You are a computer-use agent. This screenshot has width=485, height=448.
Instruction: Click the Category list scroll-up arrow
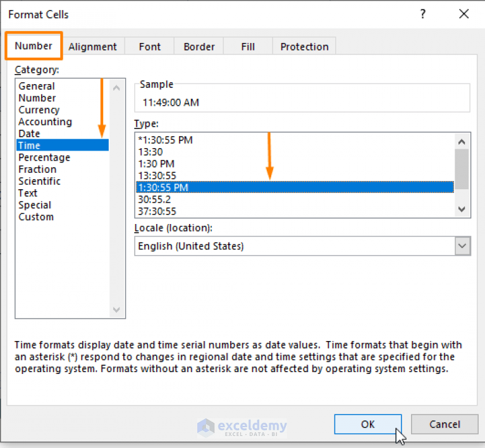(116, 88)
